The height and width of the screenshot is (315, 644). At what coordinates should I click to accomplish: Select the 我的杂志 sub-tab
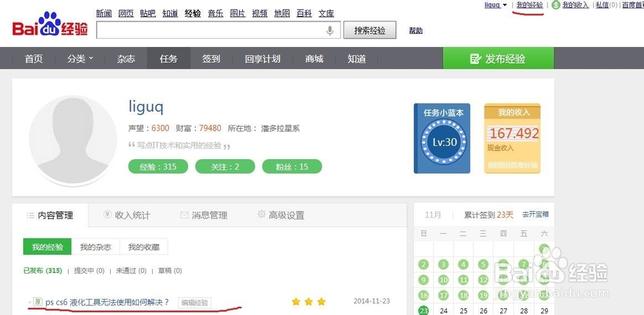point(96,247)
